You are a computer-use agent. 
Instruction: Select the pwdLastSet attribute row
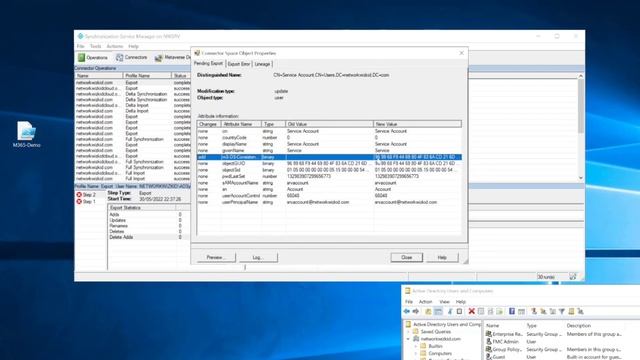(329, 176)
